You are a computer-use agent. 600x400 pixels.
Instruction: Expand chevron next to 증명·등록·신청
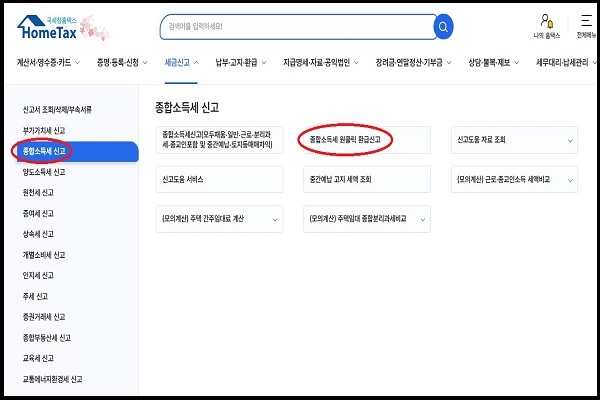pyautogui.click(x=145, y=62)
